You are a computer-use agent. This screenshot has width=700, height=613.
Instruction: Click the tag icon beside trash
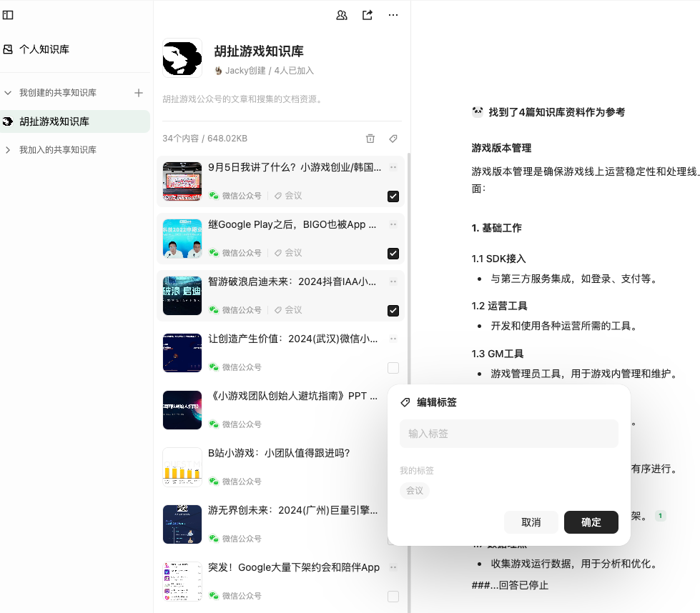pyautogui.click(x=393, y=139)
